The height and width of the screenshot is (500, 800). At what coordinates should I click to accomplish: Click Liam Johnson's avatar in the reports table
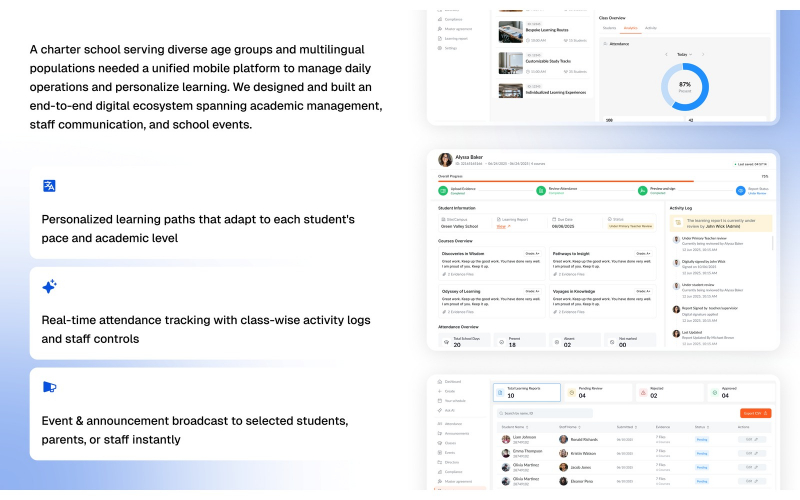tap(506, 439)
